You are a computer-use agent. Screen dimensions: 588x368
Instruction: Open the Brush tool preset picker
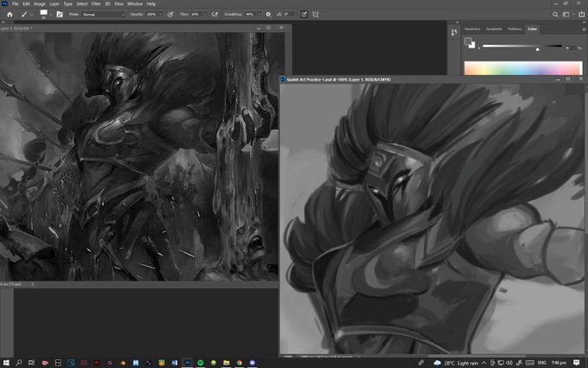tap(26, 14)
